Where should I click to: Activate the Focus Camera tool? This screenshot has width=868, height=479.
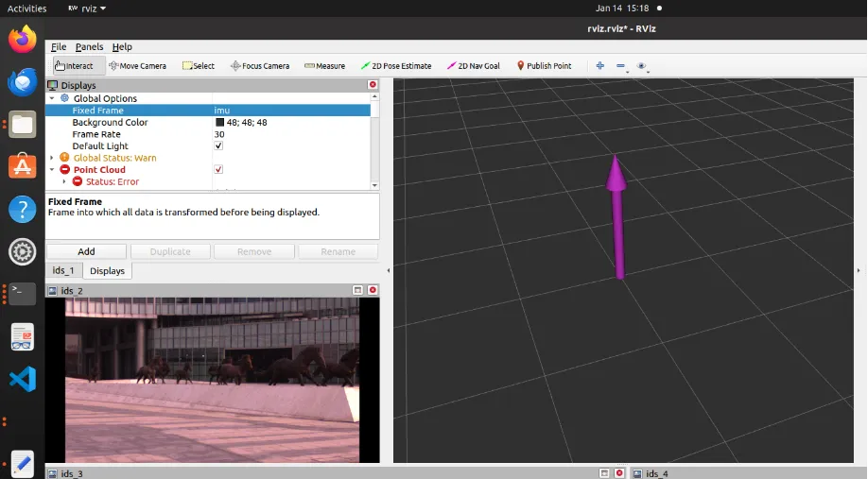[x=260, y=66]
